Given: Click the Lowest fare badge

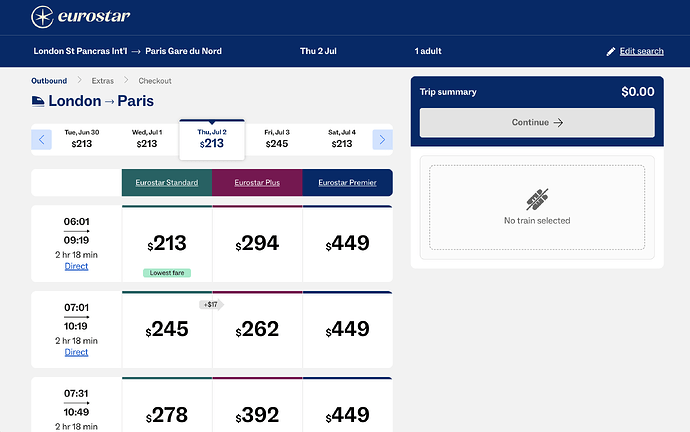Looking at the screenshot, I should 167,273.
